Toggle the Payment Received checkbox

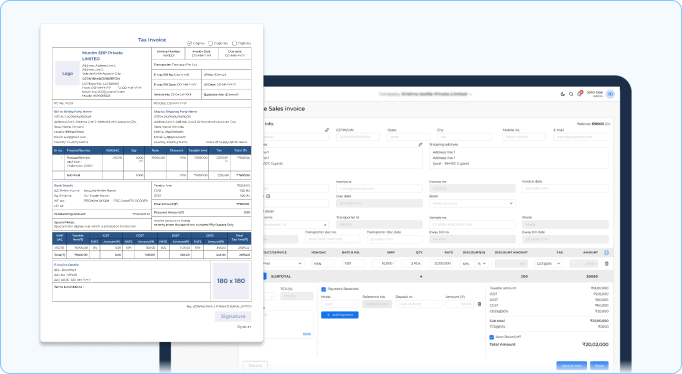click(x=323, y=289)
